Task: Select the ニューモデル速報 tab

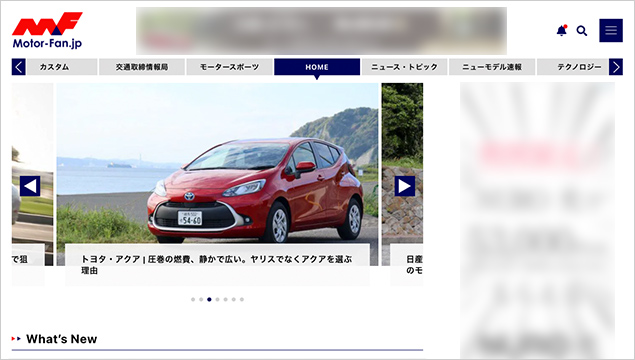Action: (x=492, y=67)
